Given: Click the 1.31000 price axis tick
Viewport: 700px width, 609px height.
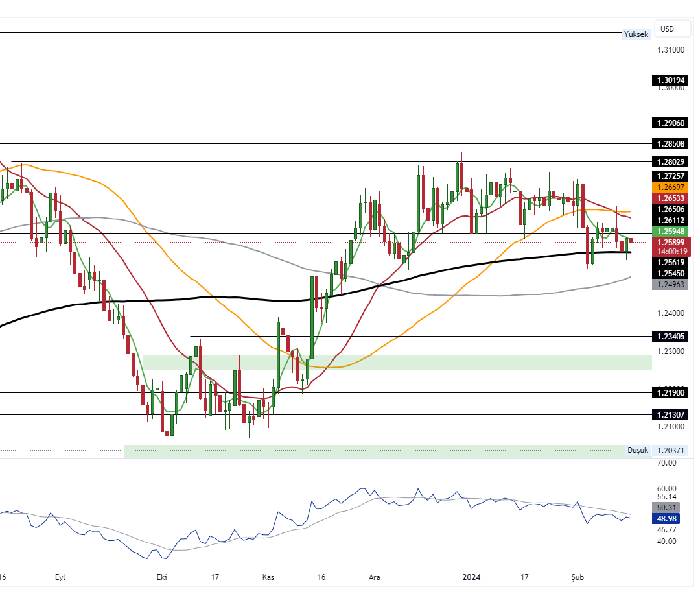Looking at the screenshot, I should coord(671,50).
